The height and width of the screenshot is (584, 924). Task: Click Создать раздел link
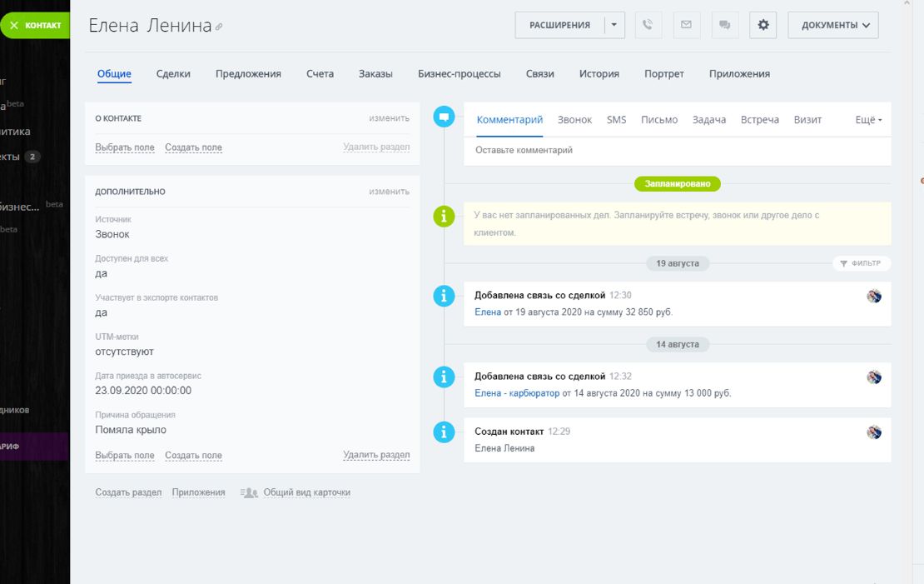coord(128,492)
